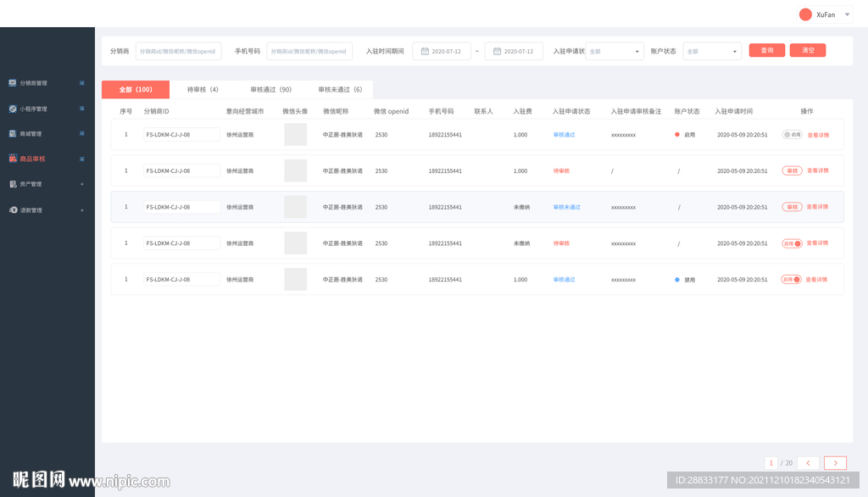Expand the 资产管理 submenu plus sign

(x=81, y=184)
